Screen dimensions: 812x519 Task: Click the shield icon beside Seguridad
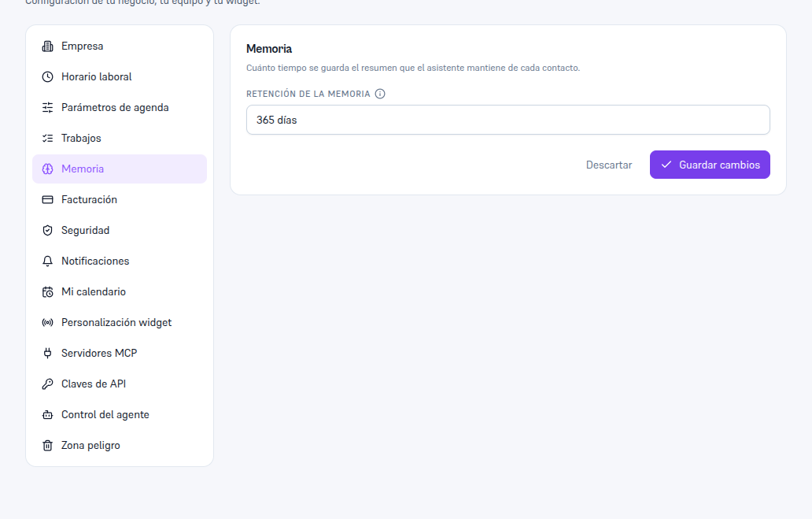(48, 230)
